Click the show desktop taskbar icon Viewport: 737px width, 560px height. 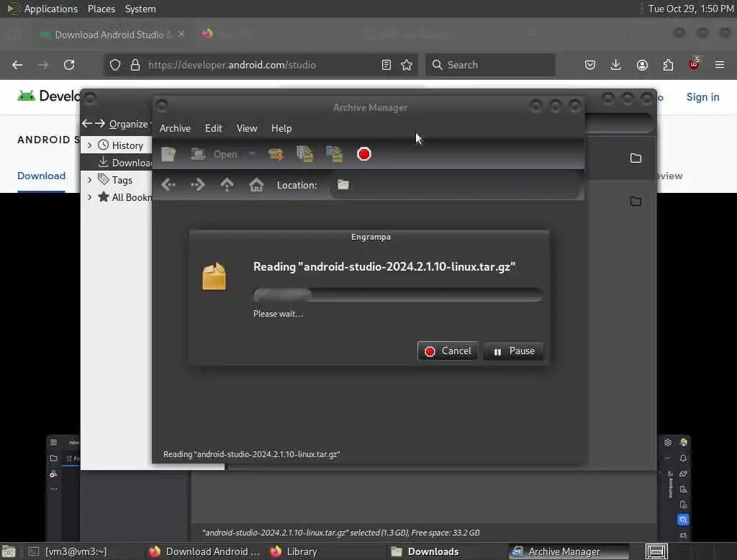(x=9, y=551)
